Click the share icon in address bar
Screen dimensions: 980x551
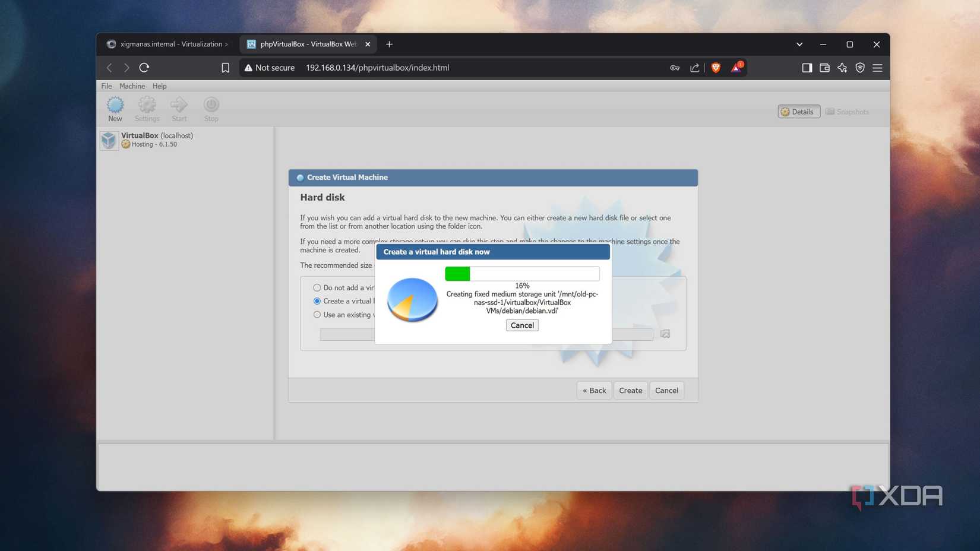[694, 68]
